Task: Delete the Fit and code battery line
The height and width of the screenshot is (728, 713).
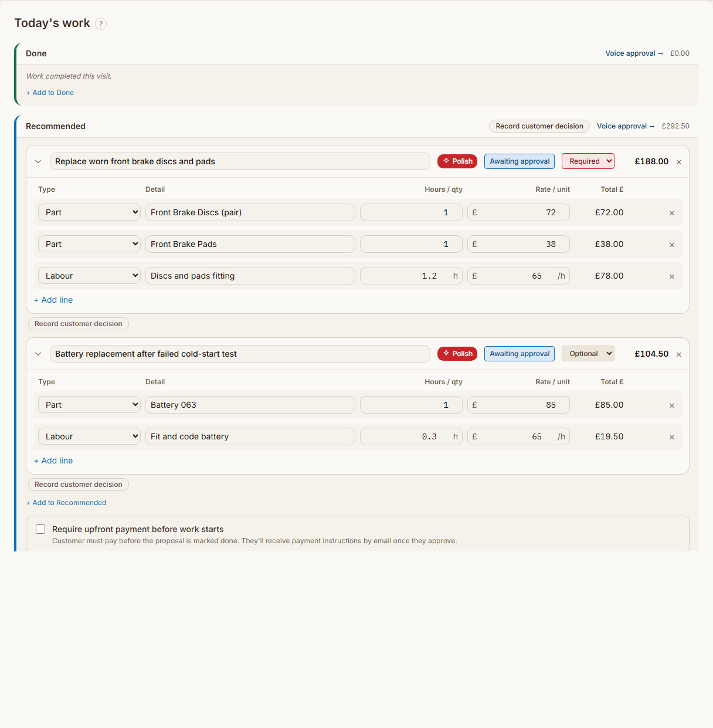Action: tap(672, 437)
